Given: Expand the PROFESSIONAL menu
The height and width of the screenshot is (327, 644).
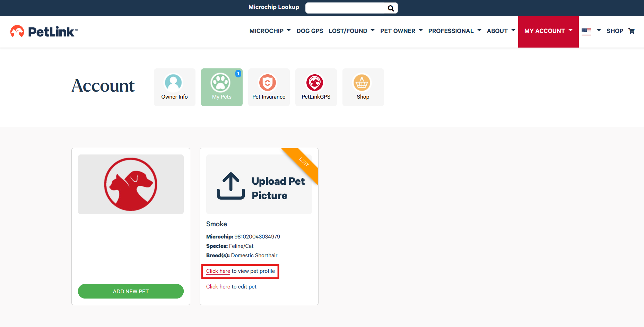Looking at the screenshot, I should coord(455,31).
